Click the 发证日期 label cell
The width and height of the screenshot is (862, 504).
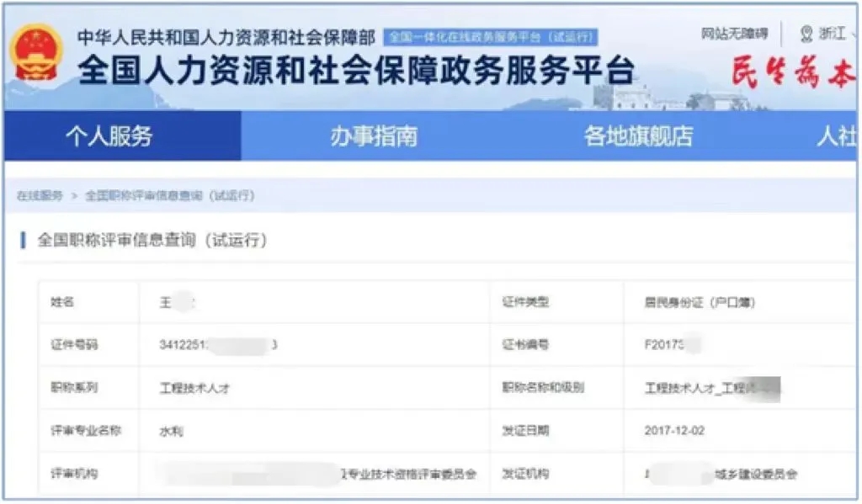pos(557,430)
